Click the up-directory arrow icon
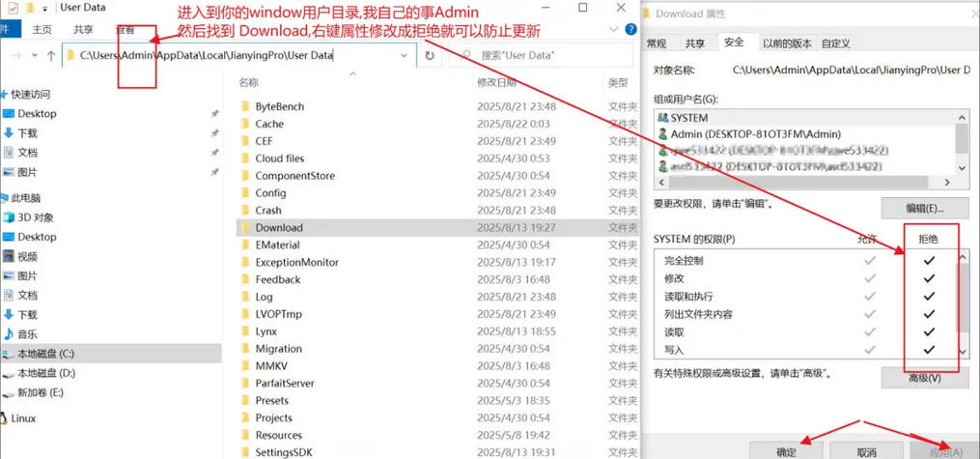The image size is (980, 459). (x=51, y=56)
